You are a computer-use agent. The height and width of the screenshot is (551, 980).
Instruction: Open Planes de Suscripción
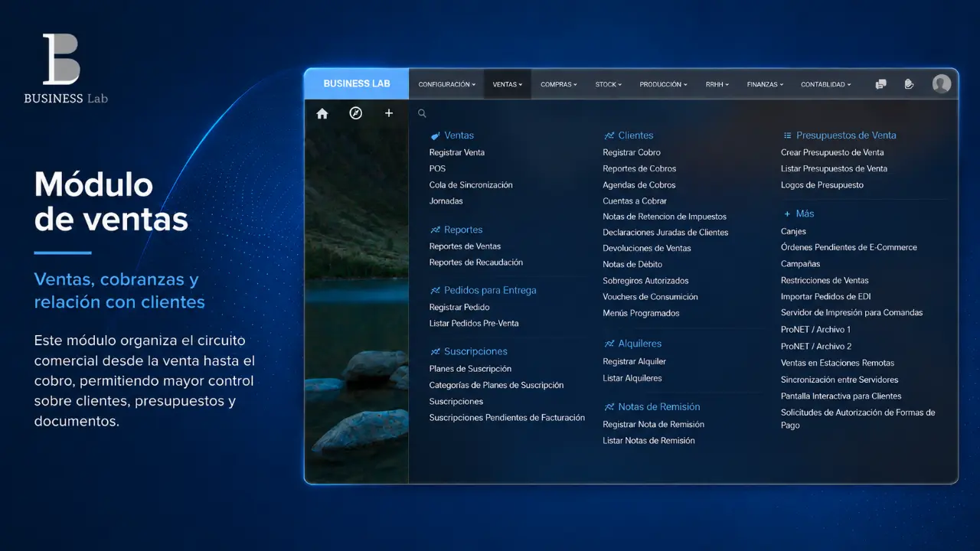470,369
